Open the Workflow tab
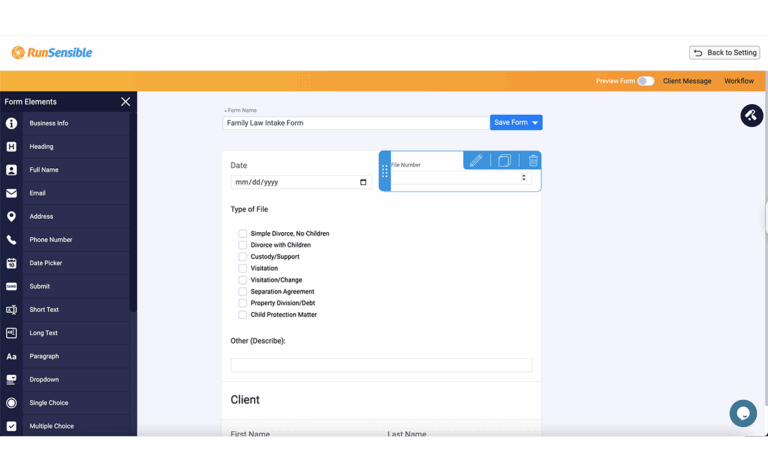This screenshot has height=474, width=768. (x=739, y=81)
